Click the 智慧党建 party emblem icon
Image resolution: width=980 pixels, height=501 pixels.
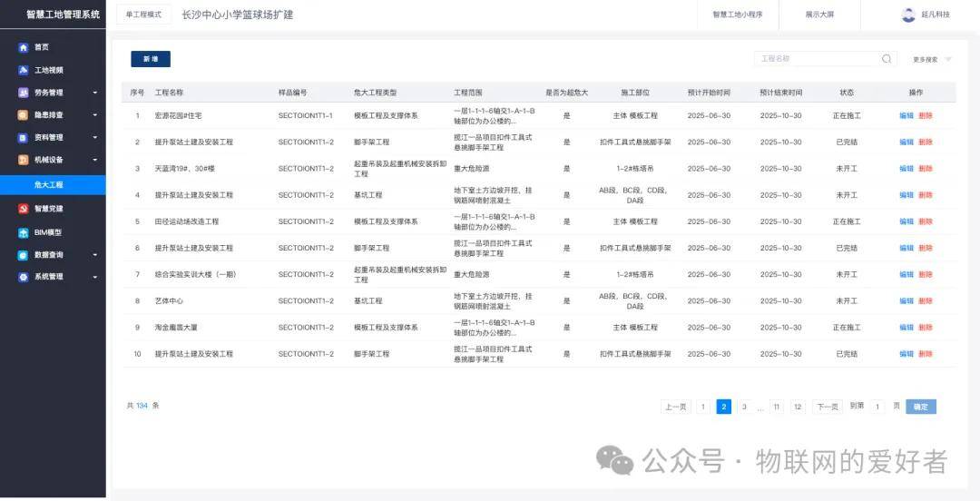click(23, 209)
